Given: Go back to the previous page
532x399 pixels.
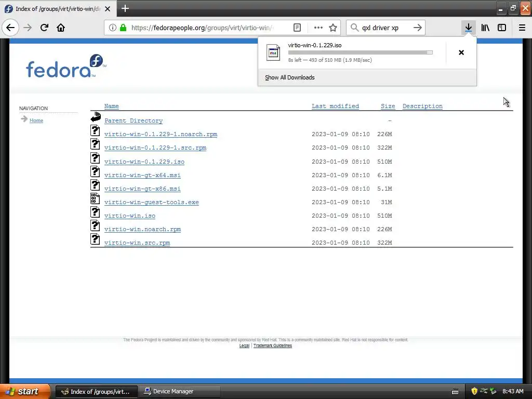Looking at the screenshot, I should (10, 28).
